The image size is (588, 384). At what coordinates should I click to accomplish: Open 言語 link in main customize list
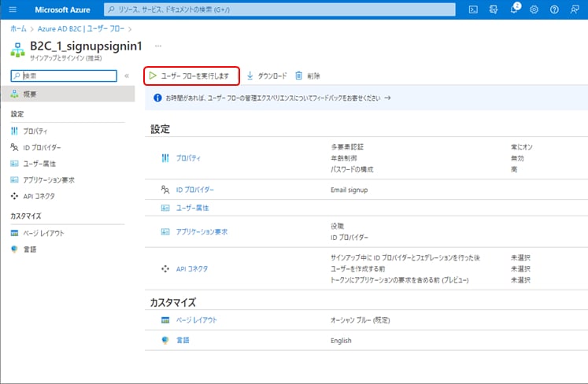(x=183, y=340)
